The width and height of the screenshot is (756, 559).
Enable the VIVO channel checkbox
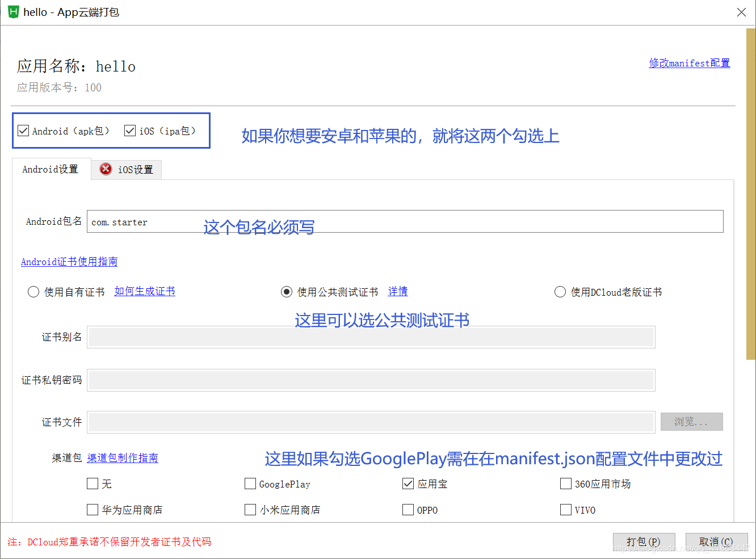[566, 510]
